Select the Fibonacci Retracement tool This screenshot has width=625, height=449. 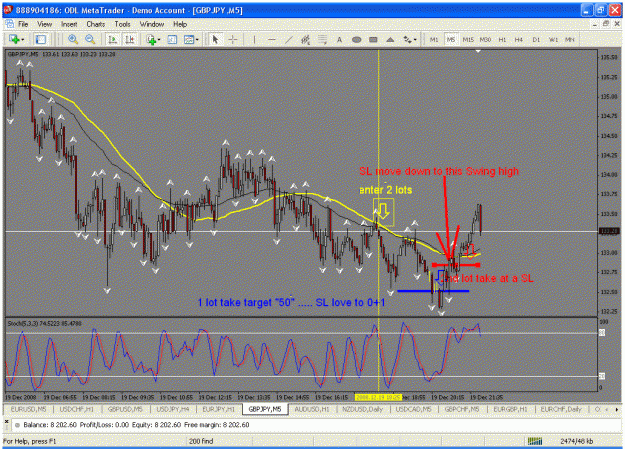(322, 39)
